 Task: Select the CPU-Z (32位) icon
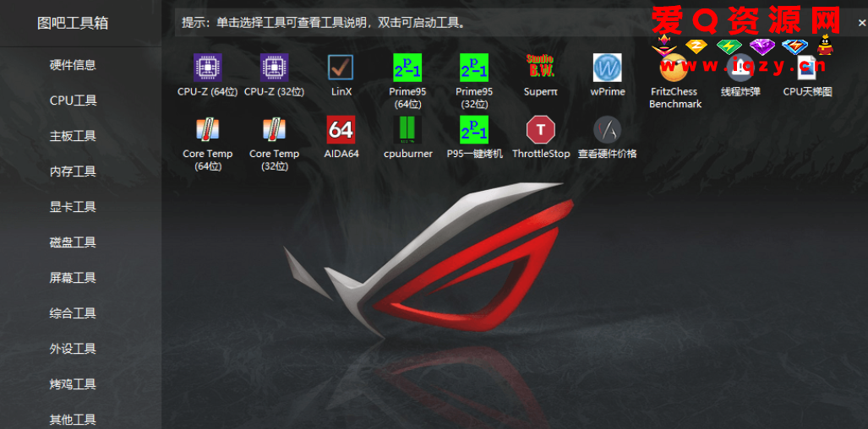pyautogui.click(x=274, y=68)
